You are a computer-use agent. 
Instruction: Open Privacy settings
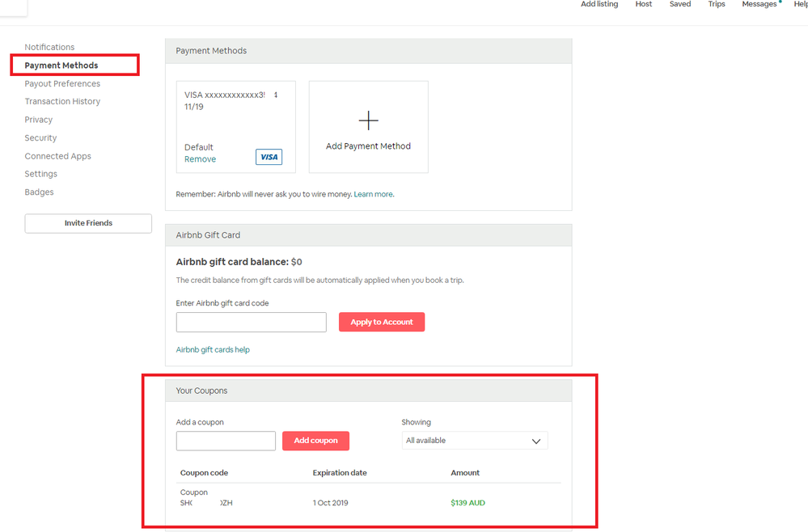click(38, 120)
